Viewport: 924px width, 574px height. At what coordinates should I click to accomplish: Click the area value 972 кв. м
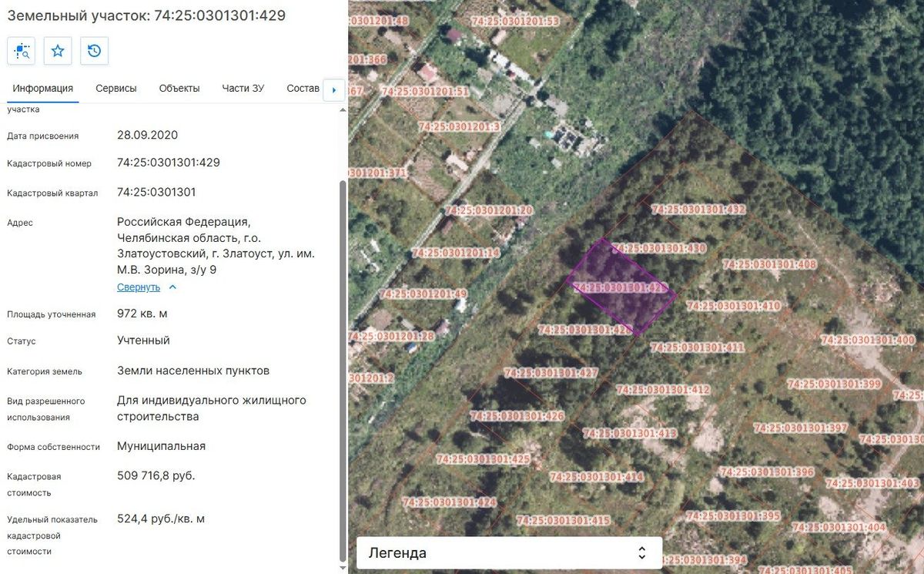pyautogui.click(x=142, y=314)
